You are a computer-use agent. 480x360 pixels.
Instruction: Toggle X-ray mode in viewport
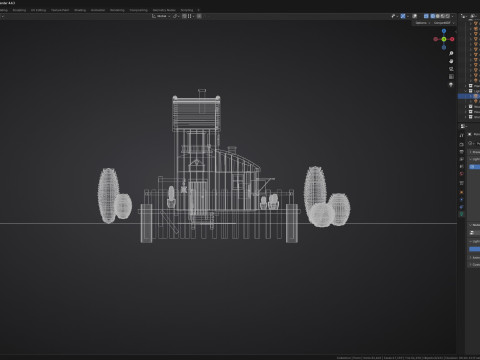pos(426,16)
